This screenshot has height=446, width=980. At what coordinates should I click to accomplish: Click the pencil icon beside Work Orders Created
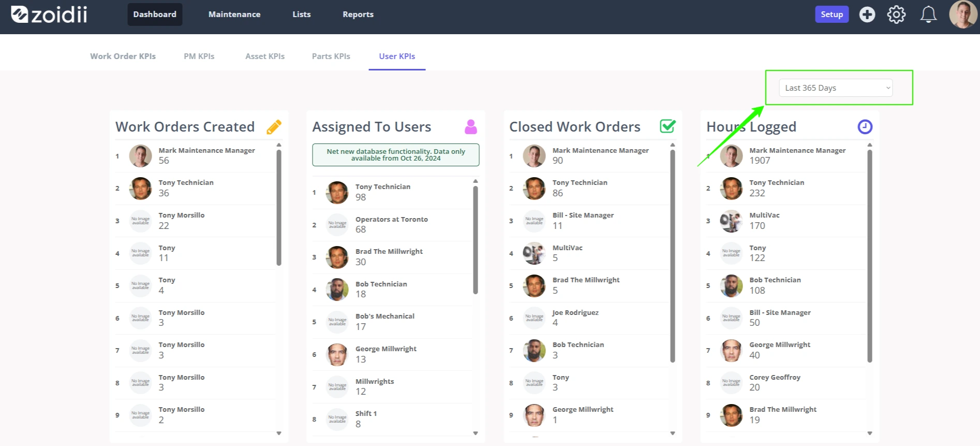(x=274, y=127)
